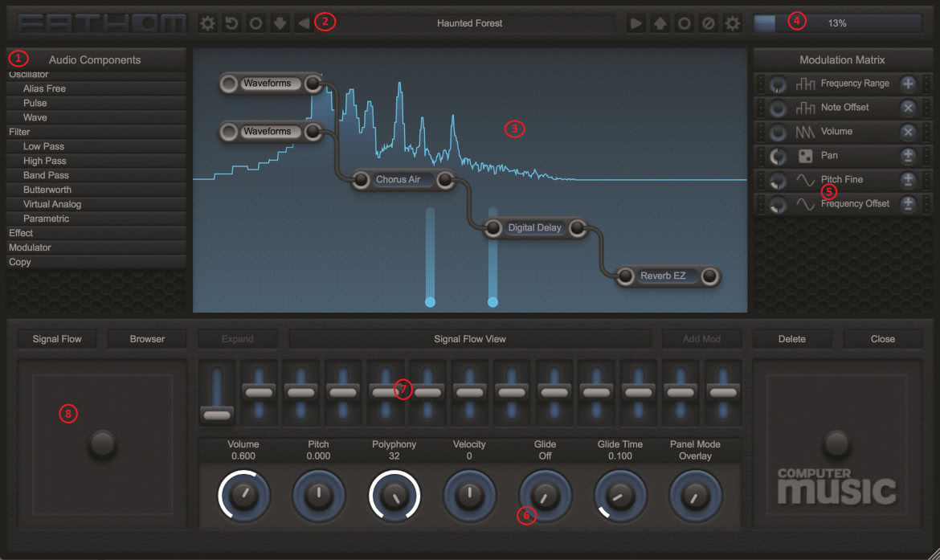
Task: Toggle the X button on Volume modulation row
Action: click(x=908, y=131)
